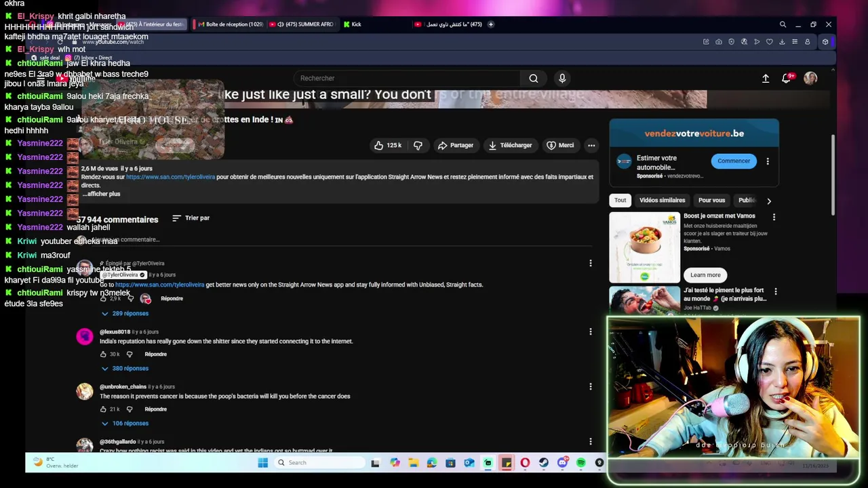Open options for the Vamos sponsored card
The height and width of the screenshot is (488, 868).
(774, 217)
